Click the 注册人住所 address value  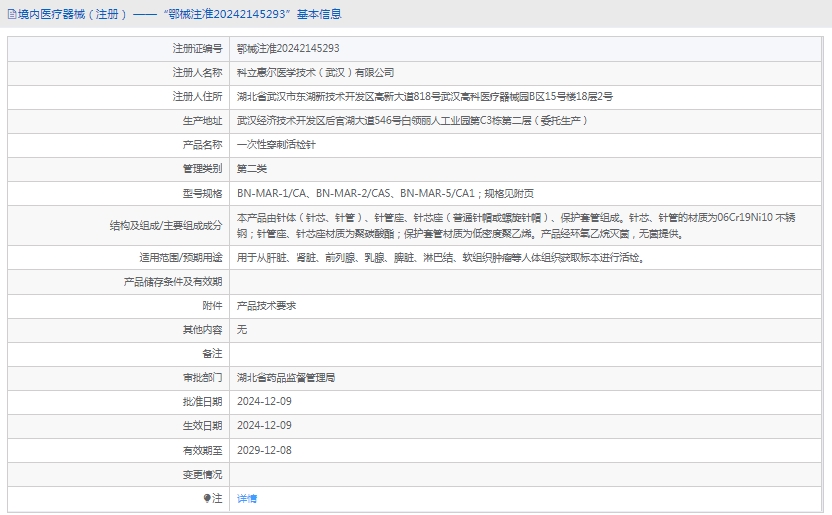424,96
